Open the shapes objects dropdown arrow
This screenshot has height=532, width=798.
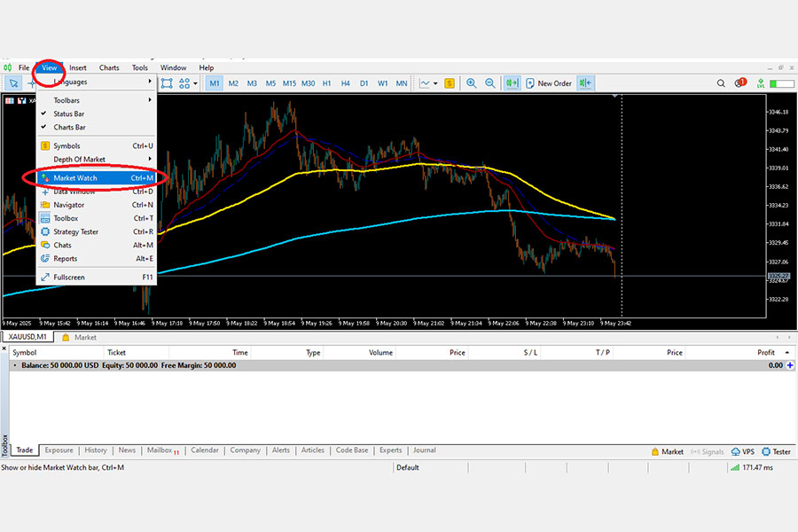(195, 83)
